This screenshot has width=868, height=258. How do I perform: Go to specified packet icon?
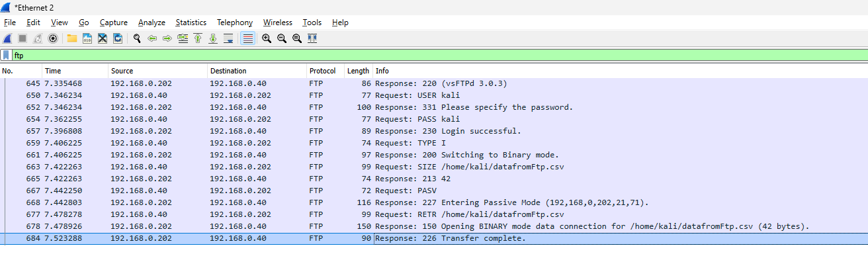pyautogui.click(x=183, y=38)
